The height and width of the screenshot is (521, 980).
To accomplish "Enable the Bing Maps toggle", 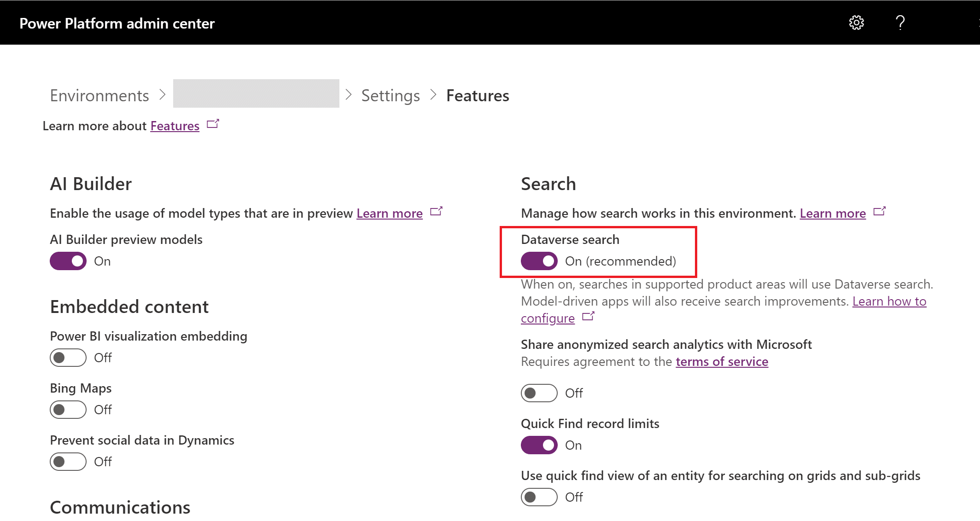I will (68, 410).
